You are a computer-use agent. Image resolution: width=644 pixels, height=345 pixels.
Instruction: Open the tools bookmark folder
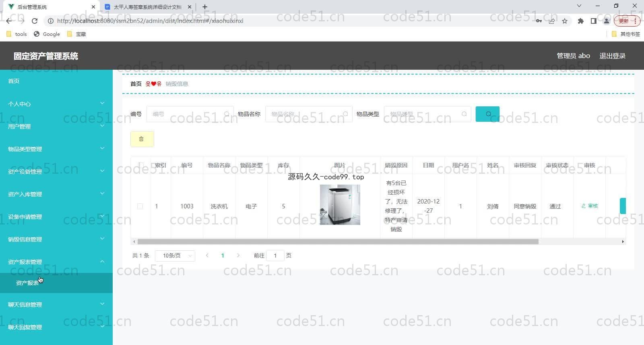coord(17,34)
